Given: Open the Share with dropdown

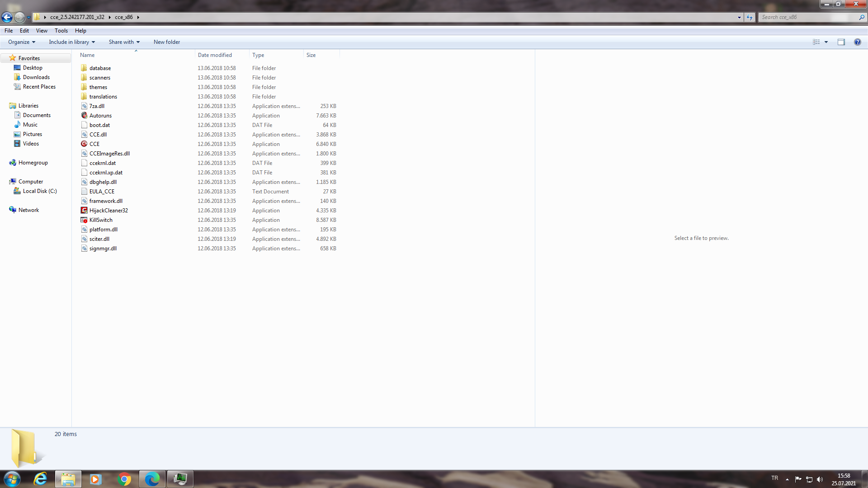Looking at the screenshot, I should (124, 42).
